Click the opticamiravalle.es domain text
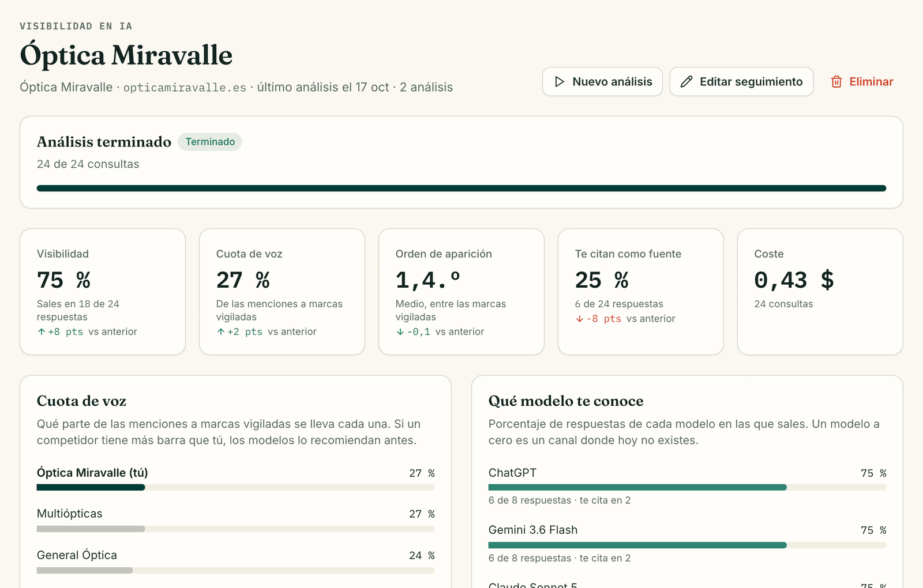The image size is (923, 588). pos(185,88)
